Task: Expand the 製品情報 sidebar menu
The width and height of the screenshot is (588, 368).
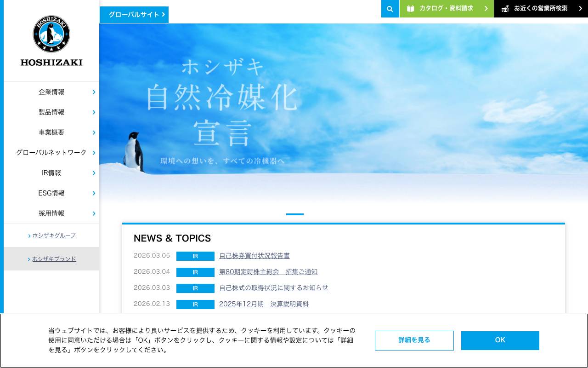Action: (x=51, y=112)
